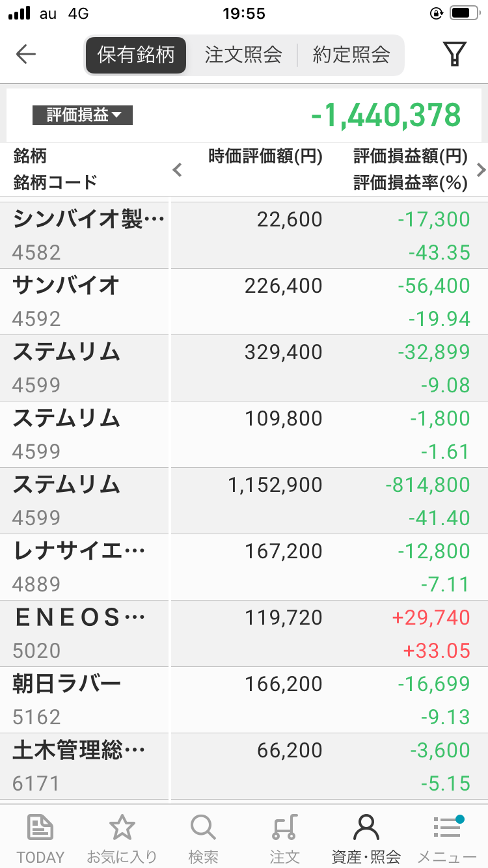The image size is (488, 868).
Task: Select the ENEOS 5020 stock row
Action: (244, 634)
